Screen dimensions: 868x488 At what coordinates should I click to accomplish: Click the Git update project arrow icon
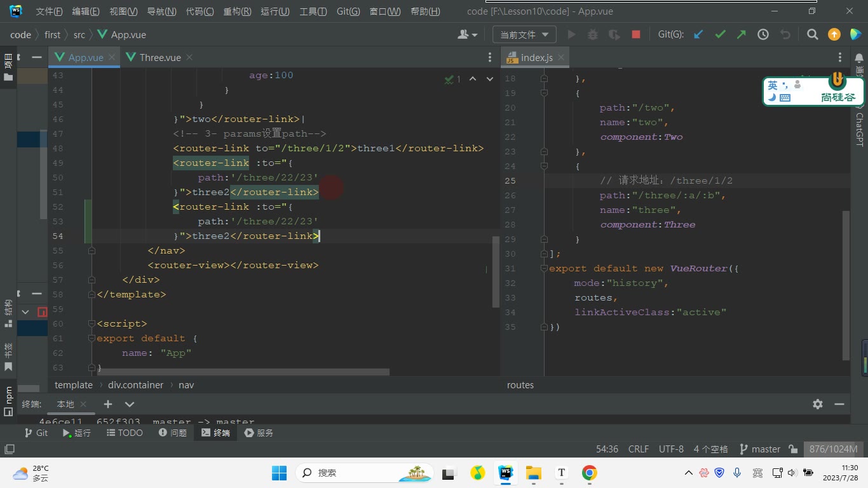pos(698,35)
